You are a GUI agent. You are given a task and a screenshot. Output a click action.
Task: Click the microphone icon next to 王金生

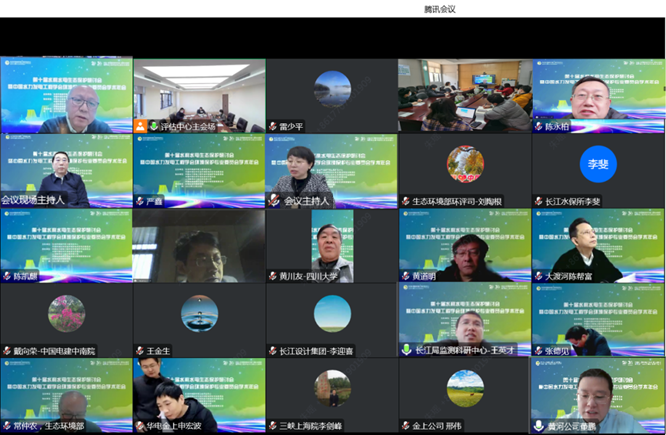click(139, 351)
